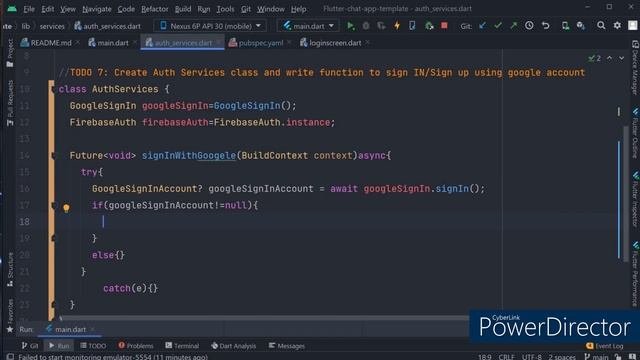Close the auth_services.dart tab
Image resolution: width=640 pixels, height=360 pixels.
(219, 42)
